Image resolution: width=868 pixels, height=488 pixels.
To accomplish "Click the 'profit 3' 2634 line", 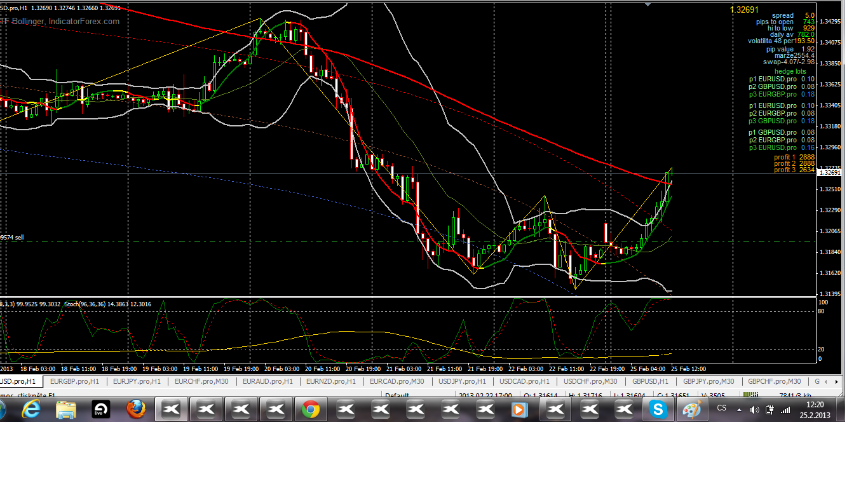I will point(795,170).
